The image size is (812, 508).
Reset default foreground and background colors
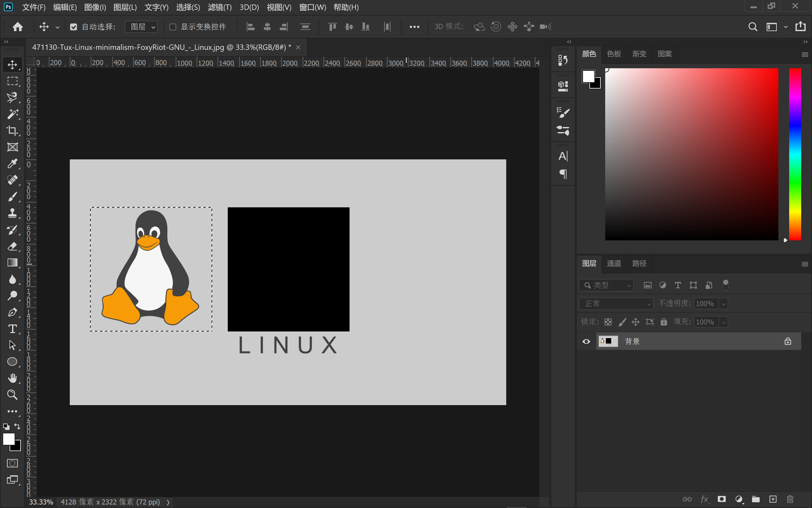6,427
